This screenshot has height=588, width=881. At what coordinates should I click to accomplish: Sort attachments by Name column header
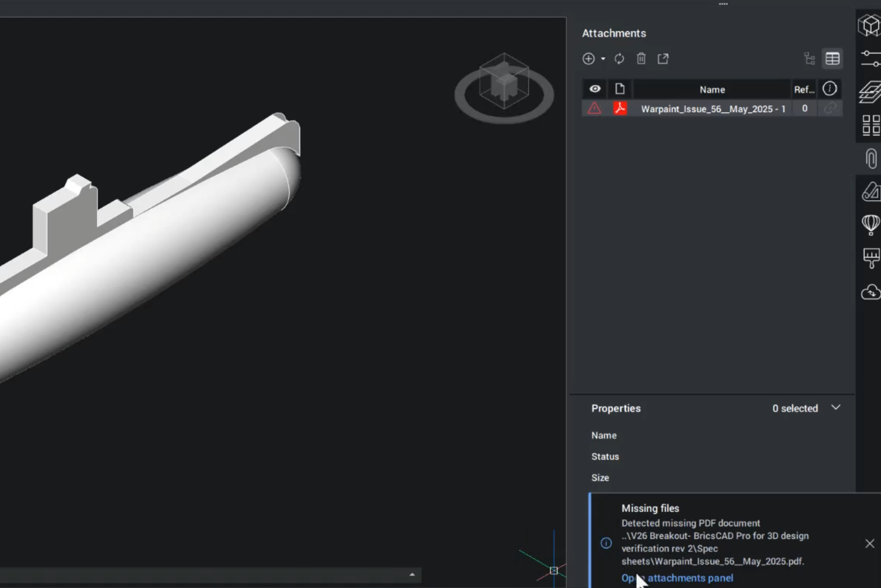click(712, 90)
